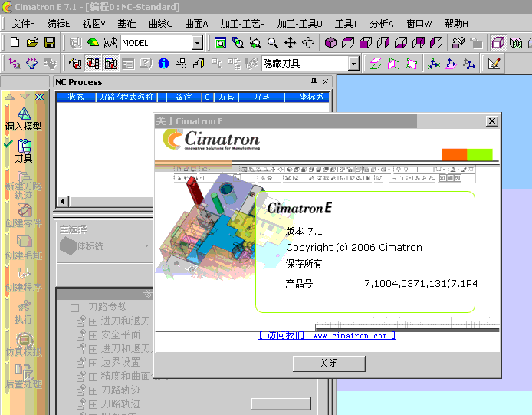Close the About Cimatron E dialog with its X

[x=492, y=121]
